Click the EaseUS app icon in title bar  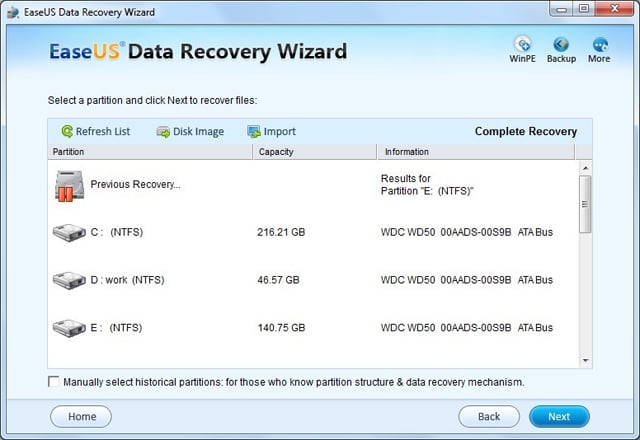point(13,12)
